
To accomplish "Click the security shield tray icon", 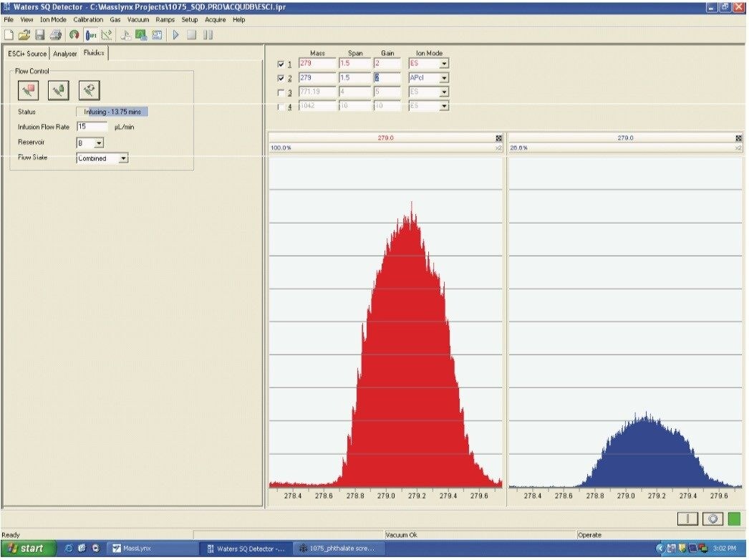I will 682,549.
